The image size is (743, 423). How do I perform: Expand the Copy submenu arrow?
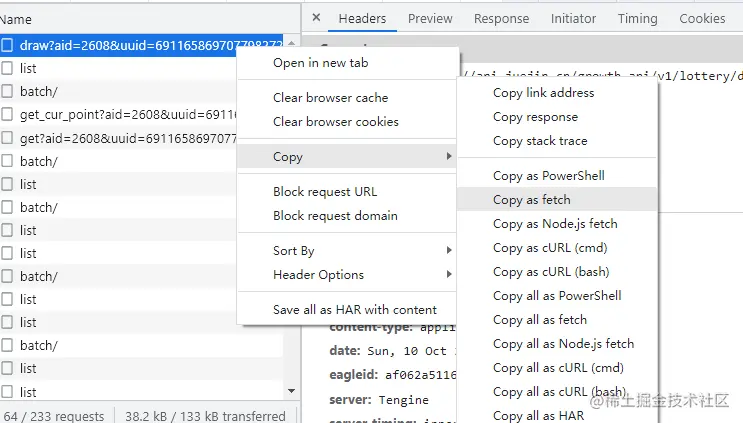point(449,156)
